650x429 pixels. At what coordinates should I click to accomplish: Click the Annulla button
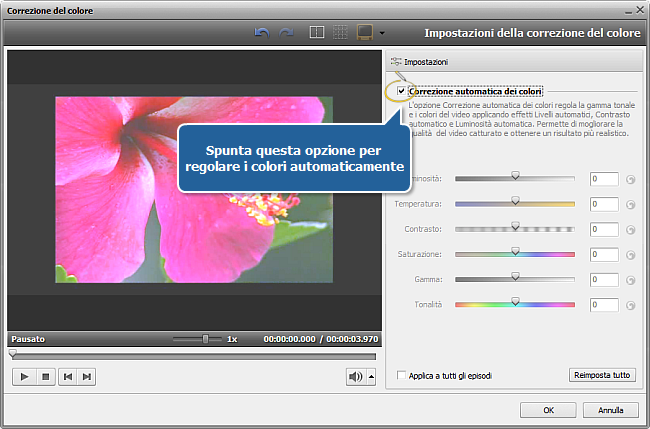click(611, 410)
